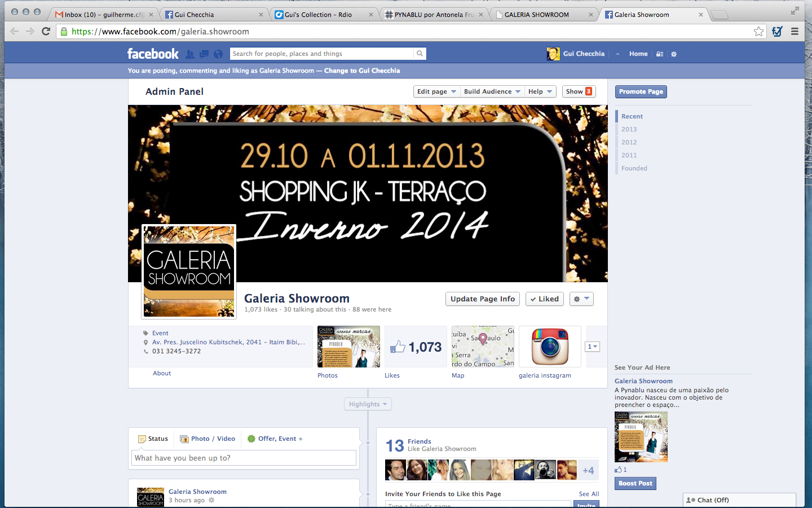Switch to GALERIA SHOWROOM tab
This screenshot has height=508, width=812.
coord(544,15)
